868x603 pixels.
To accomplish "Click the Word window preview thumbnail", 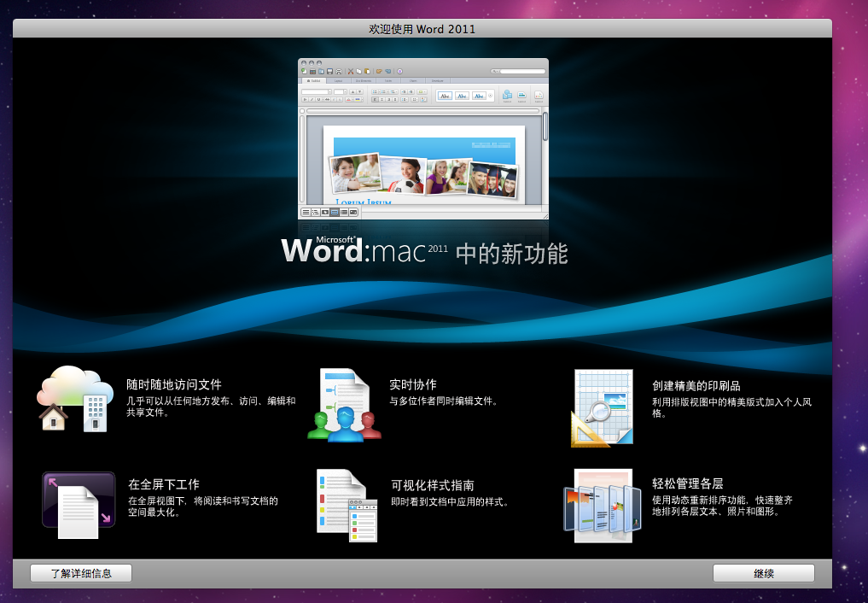I will click(423, 138).
